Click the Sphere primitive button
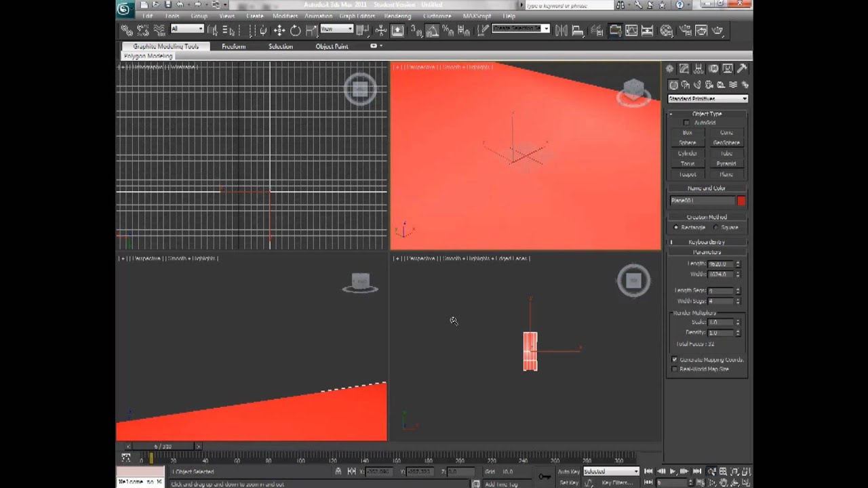 (688, 143)
